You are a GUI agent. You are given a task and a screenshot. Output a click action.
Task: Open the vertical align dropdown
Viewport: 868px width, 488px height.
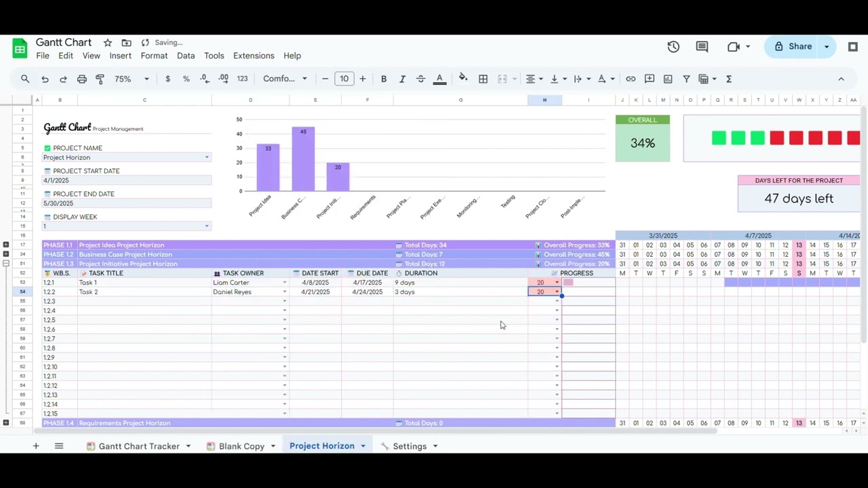point(557,79)
